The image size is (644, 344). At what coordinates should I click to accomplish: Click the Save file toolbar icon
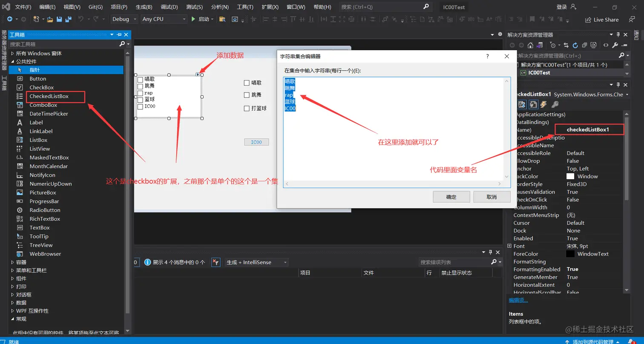click(59, 19)
